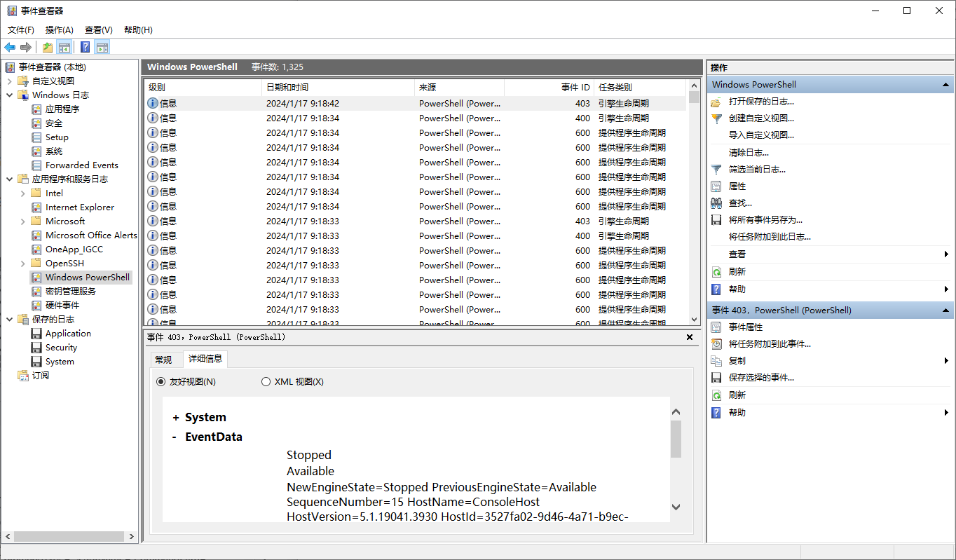Click the 属性 icon in actions pane
Image resolution: width=956 pixels, height=560 pixels.
(x=716, y=186)
